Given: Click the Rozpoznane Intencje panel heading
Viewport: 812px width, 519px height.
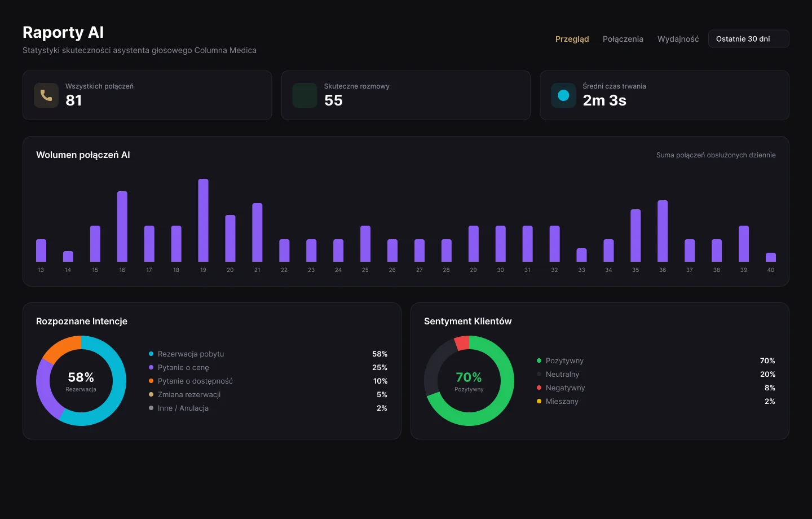Looking at the screenshot, I should click(82, 321).
